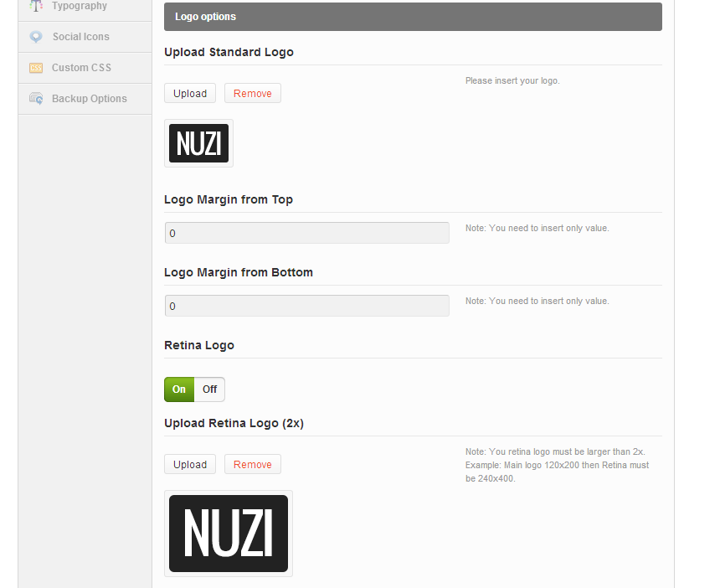Image resolution: width=720 pixels, height=588 pixels.
Task: Click the standard NUZI logo thumbnail
Action: coord(198,143)
